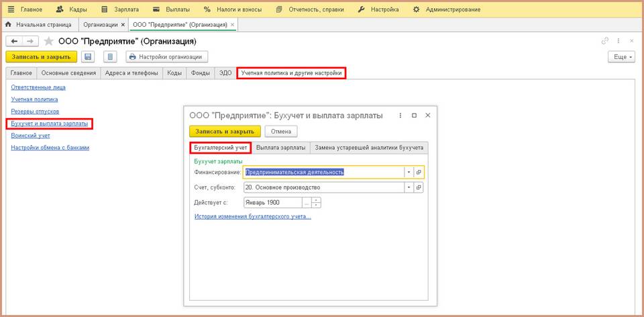This screenshot has height=317, width=644.
Task: Expand the Счет, субконто dropdown arrow
Action: (408, 187)
